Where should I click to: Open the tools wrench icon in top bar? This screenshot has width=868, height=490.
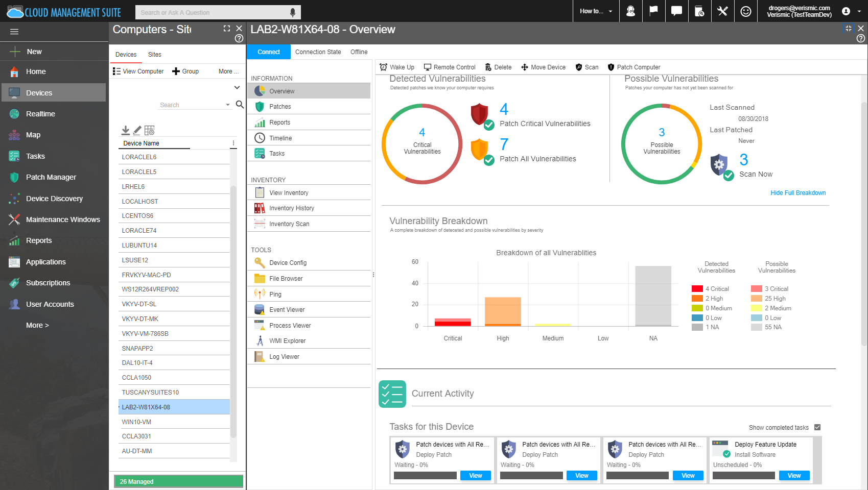point(722,11)
